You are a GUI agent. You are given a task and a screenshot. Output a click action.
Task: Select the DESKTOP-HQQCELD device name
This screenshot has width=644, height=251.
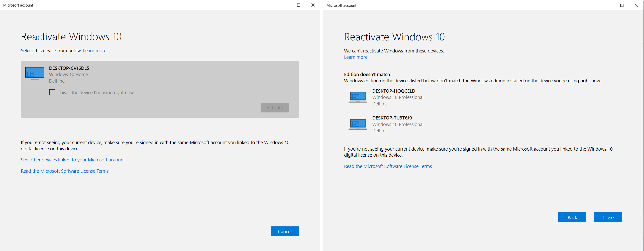pos(394,91)
